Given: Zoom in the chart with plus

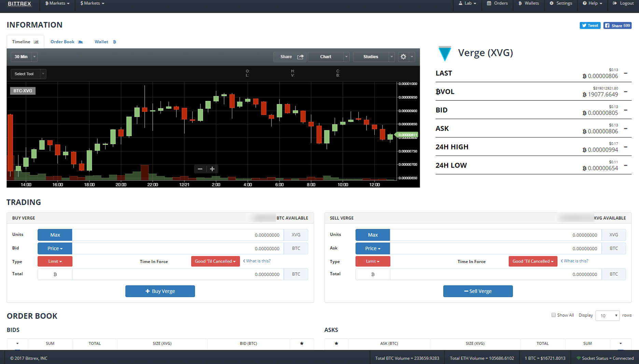Looking at the screenshot, I should [x=212, y=169].
